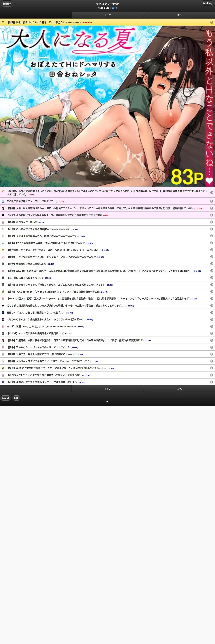
Task: Select the トップ tab above the article list
Action: pyautogui.click(x=108, y=15)
